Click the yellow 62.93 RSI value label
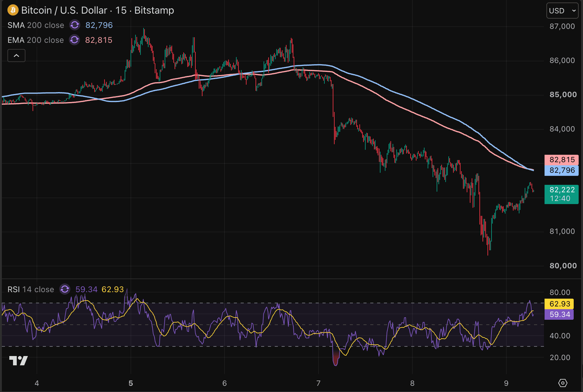This screenshot has width=583, height=392. pos(559,304)
